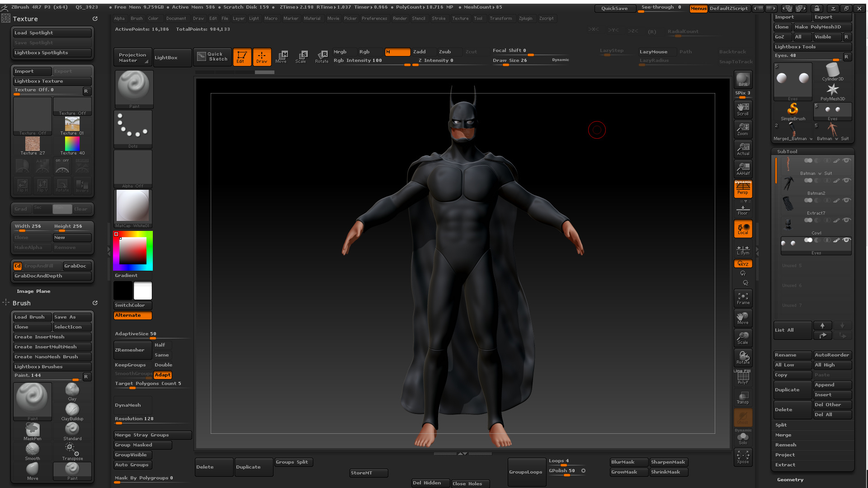Expand the Geometry section
Image resolution: width=868 pixels, height=488 pixels.
(790, 480)
